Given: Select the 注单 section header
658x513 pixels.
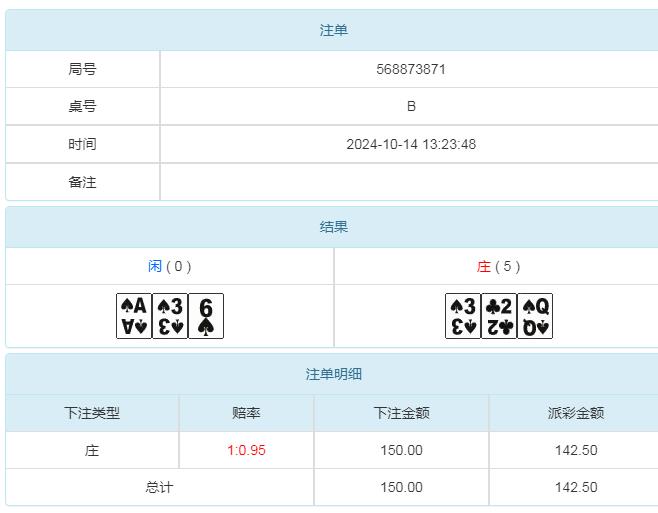Looking at the screenshot, I should click(x=333, y=31).
